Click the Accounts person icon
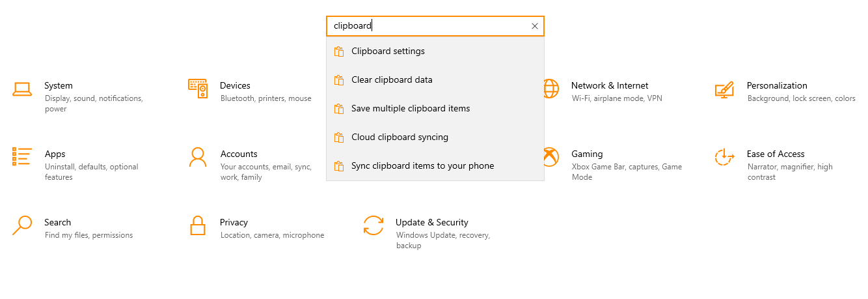The height and width of the screenshot is (299, 868). coord(198,157)
